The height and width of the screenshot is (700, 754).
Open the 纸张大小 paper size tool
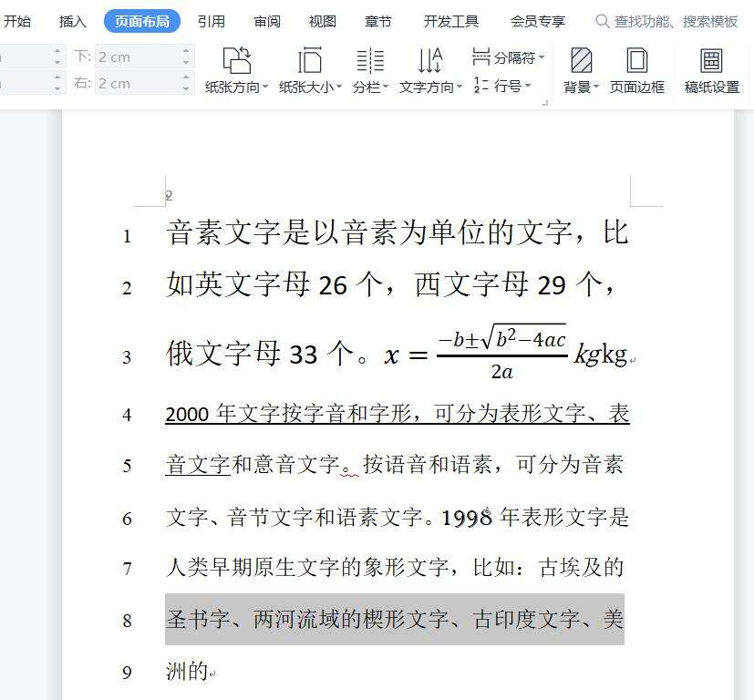[310, 70]
